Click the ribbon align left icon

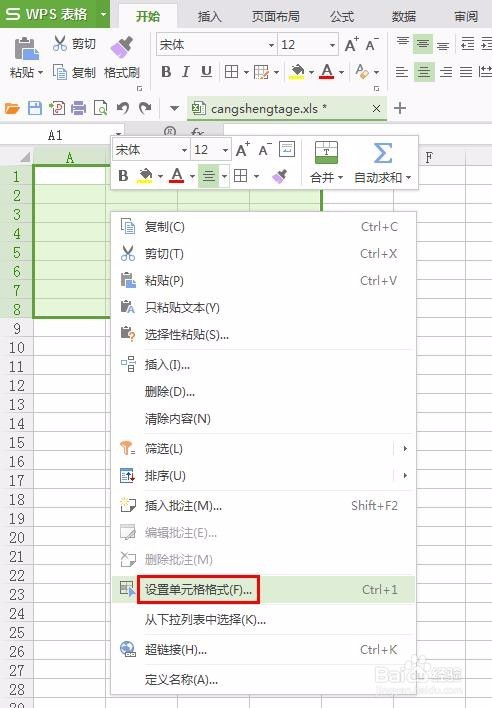pos(401,72)
